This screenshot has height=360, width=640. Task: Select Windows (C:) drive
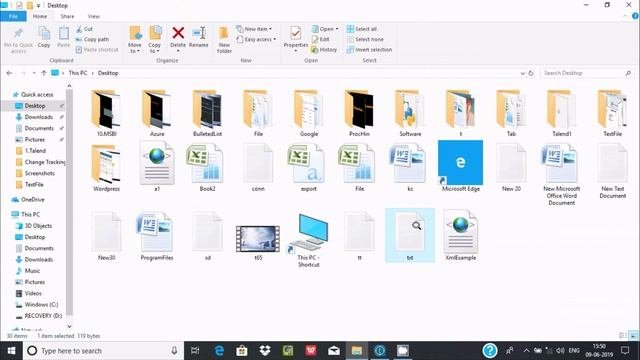41,304
